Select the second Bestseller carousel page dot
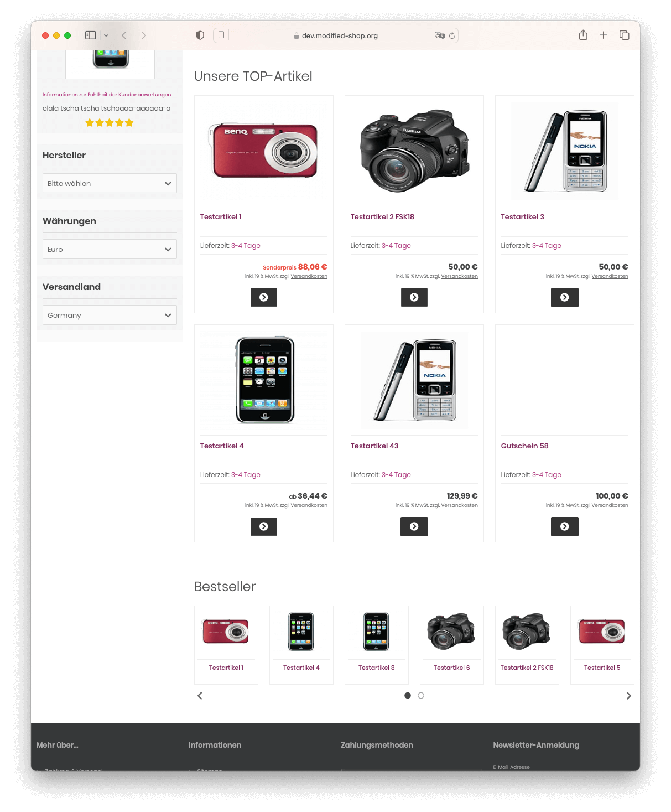Screen dimensions: 671x812 coord(421,696)
